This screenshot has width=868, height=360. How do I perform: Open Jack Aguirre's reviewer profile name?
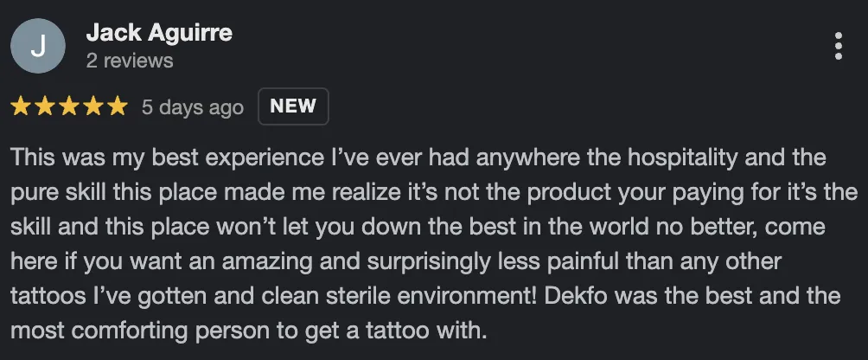click(x=159, y=34)
